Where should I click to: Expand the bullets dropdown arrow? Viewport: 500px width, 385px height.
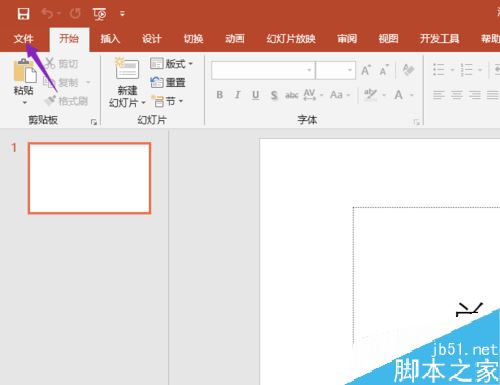(452, 70)
